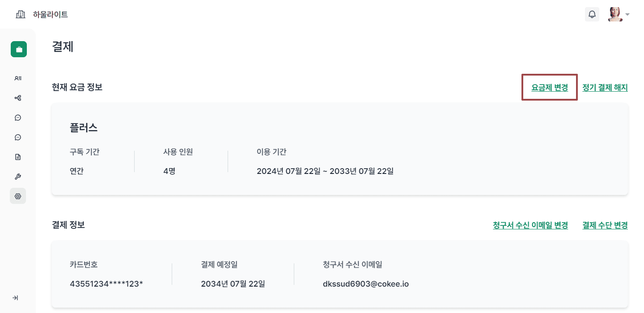
Task: Open the document page icon in sidebar
Action: [x=17, y=156]
